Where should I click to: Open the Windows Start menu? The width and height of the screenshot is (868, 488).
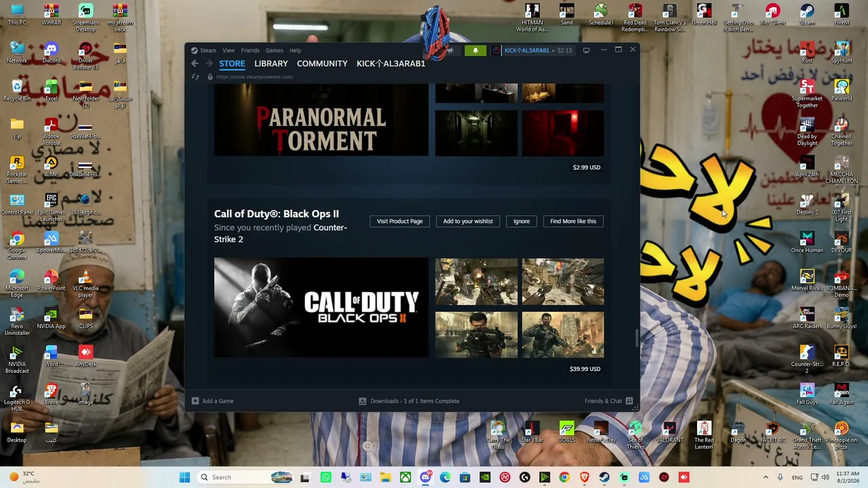click(x=184, y=477)
